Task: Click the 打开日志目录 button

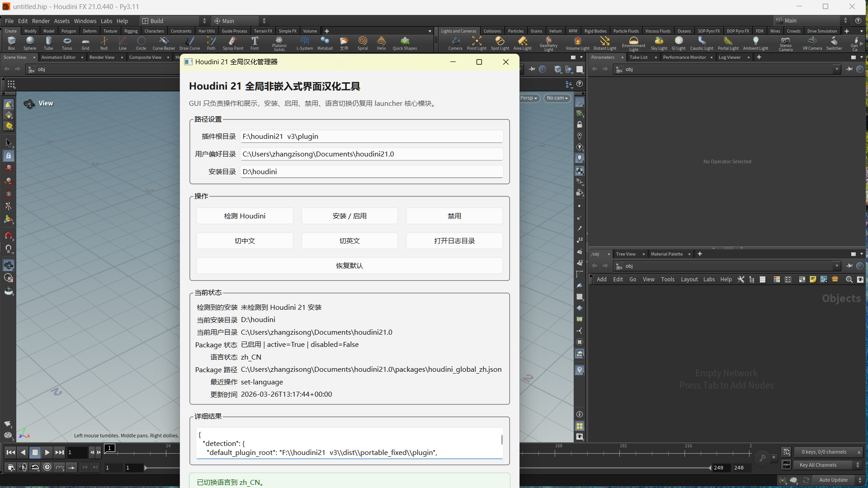Action: pos(454,241)
